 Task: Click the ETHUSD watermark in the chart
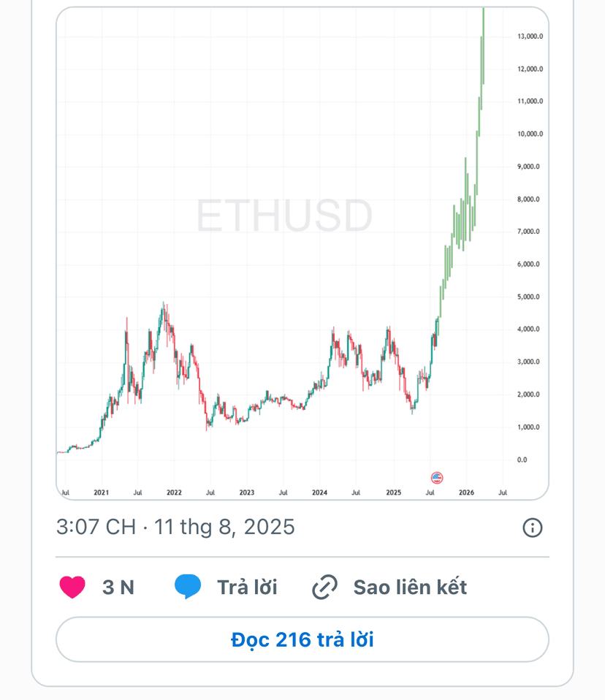284,216
